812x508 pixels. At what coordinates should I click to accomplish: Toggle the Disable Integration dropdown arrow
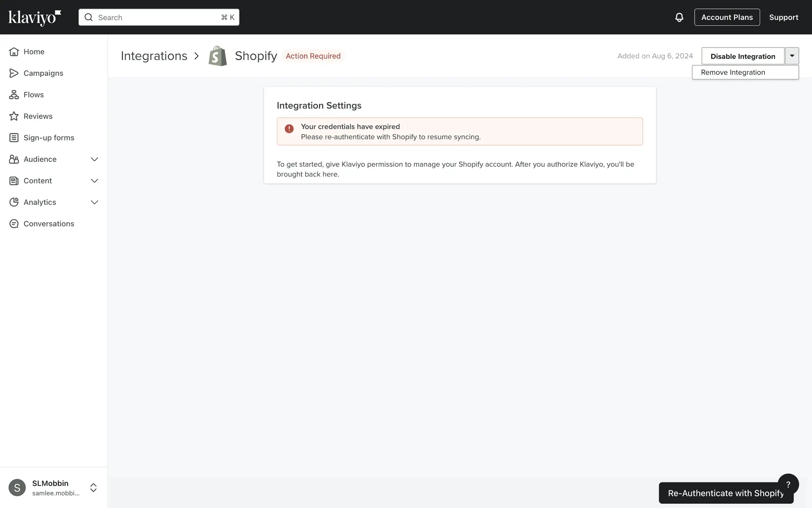tap(792, 56)
